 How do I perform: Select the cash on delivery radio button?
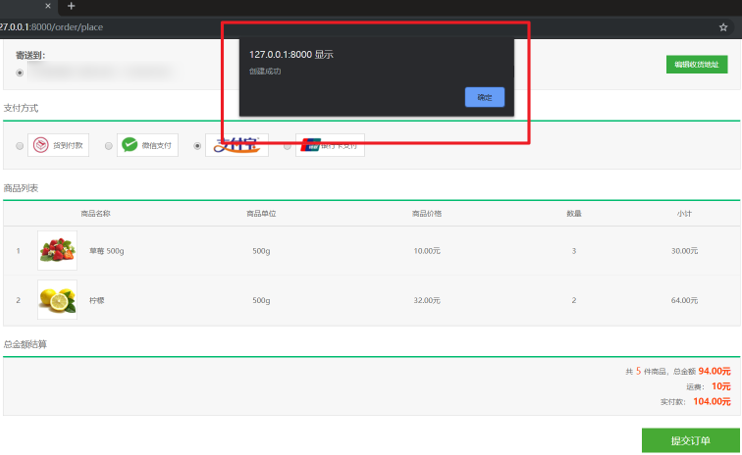tap(19, 146)
